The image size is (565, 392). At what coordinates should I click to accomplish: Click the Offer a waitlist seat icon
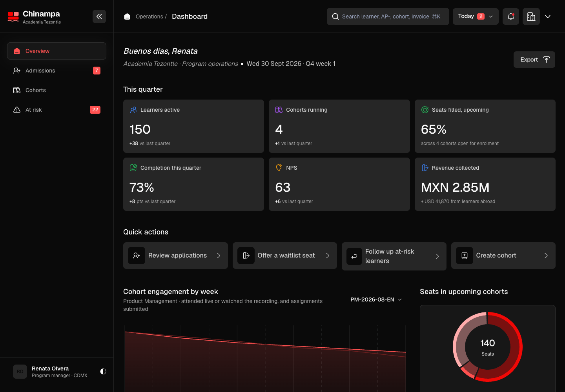246,256
